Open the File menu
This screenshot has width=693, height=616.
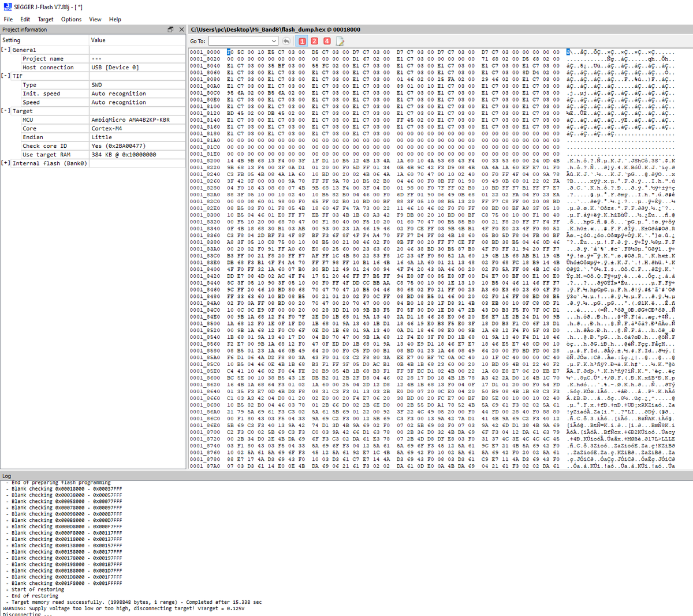(x=8, y=19)
